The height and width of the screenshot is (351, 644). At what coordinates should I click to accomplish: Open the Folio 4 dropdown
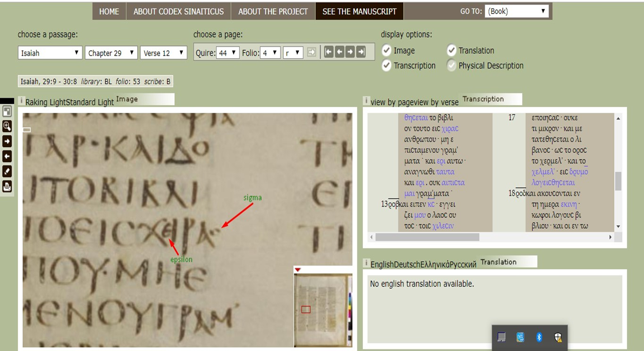pyautogui.click(x=270, y=53)
